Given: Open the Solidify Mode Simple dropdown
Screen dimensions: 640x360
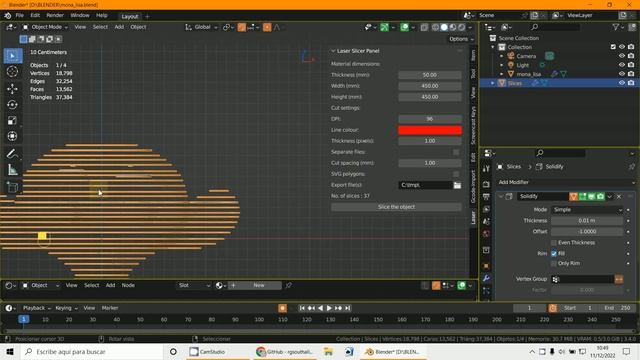Looking at the screenshot, I should click(587, 209).
